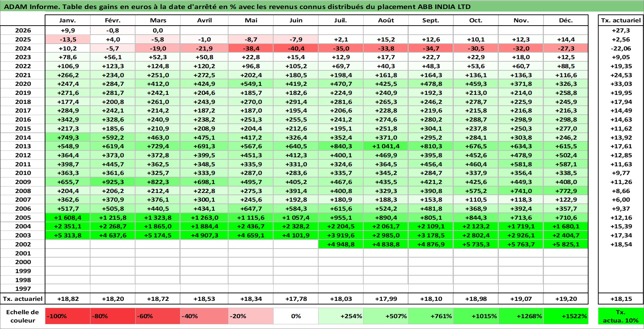Click the +254% pale green scale swatch
The width and height of the screenshot is (644, 329).
tap(341, 316)
